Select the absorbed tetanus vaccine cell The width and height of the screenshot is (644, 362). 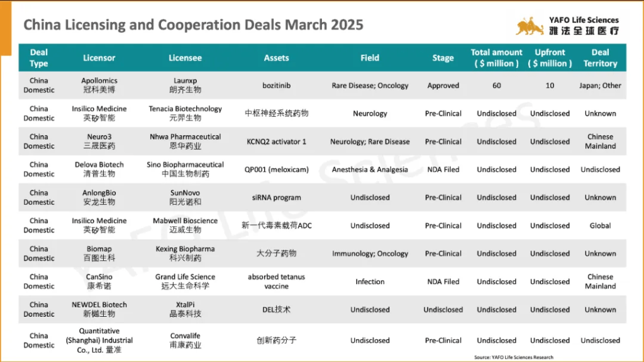tap(276, 282)
